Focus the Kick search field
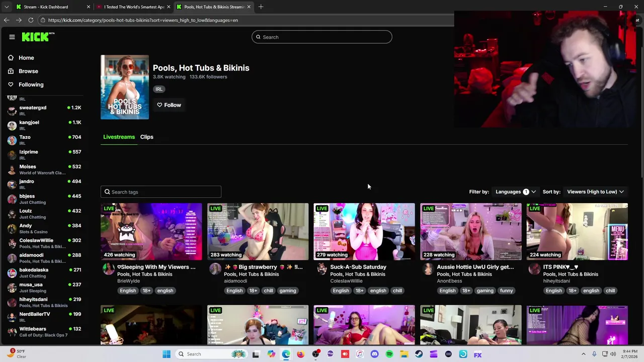The height and width of the screenshot is (362, 644). pyautogui.click(x=322, y=37)
